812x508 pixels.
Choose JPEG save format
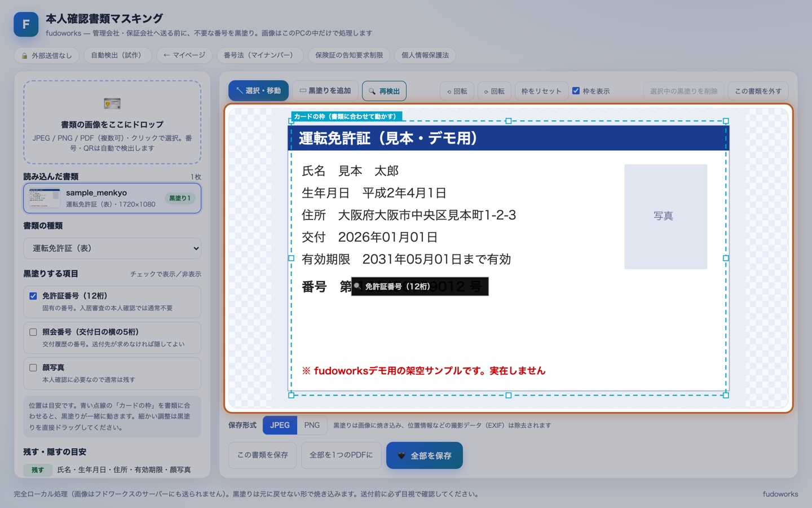(x=280, y=425)
